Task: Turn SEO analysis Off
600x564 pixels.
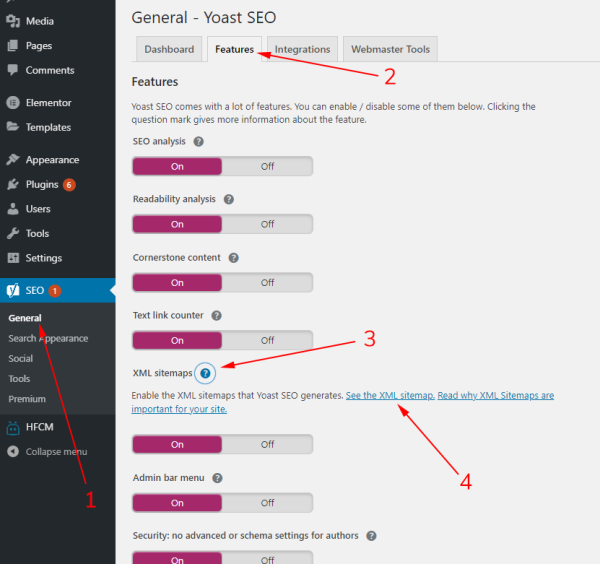Action: click(x=267, y=166)
